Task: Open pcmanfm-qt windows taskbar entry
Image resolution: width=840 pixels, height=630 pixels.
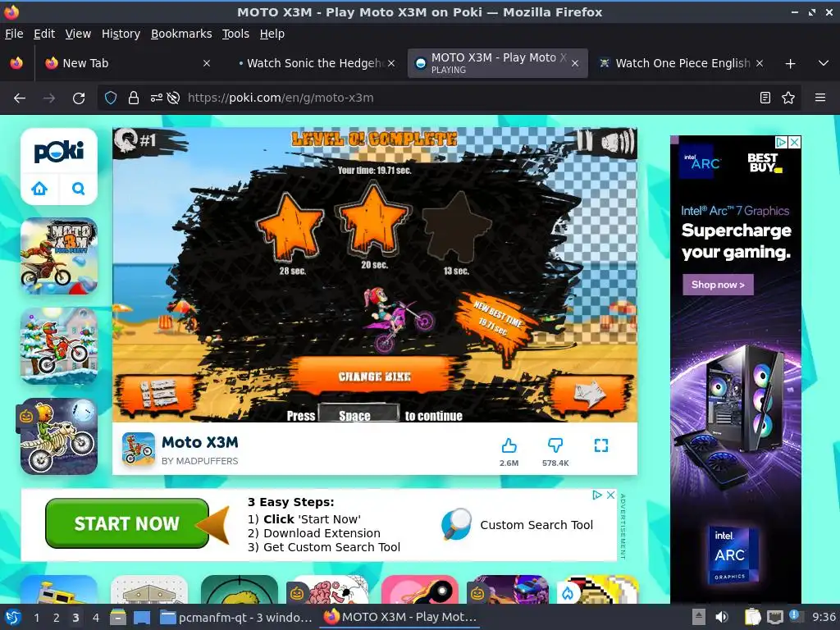Action: click(236, 618)
